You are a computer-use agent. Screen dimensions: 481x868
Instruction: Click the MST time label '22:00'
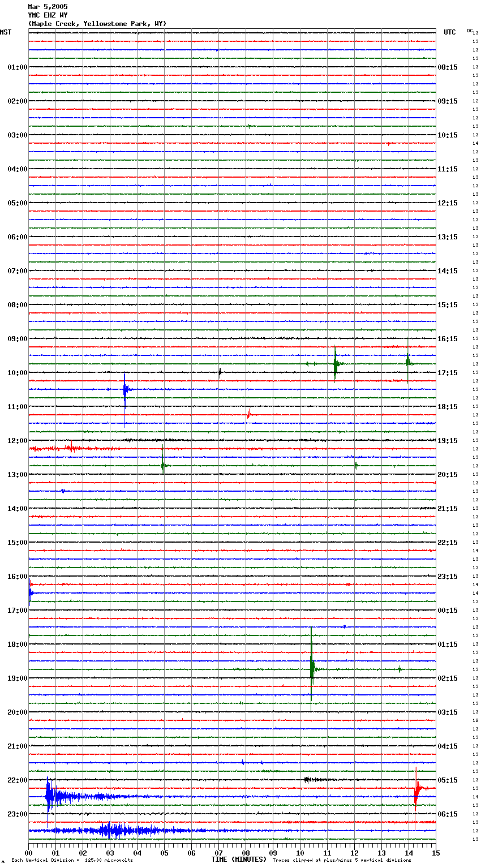pos(18,780)
